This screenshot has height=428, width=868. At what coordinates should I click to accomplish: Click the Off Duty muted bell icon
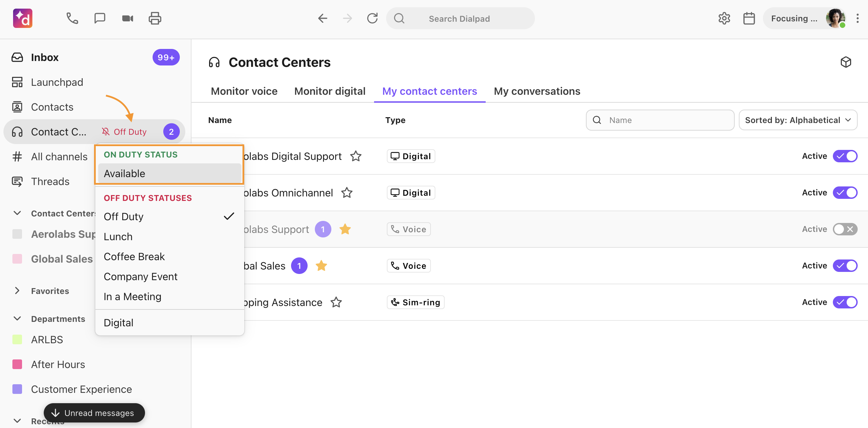[105, 132]
